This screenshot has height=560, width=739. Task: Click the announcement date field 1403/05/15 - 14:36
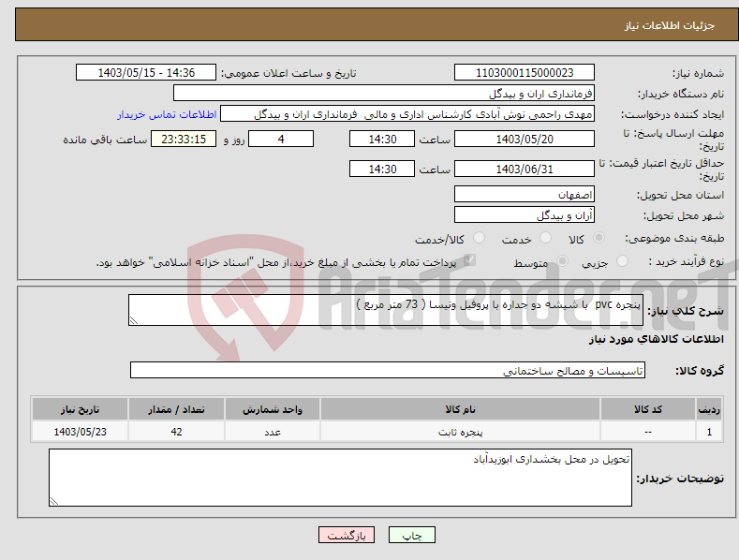tap(146, 73)
